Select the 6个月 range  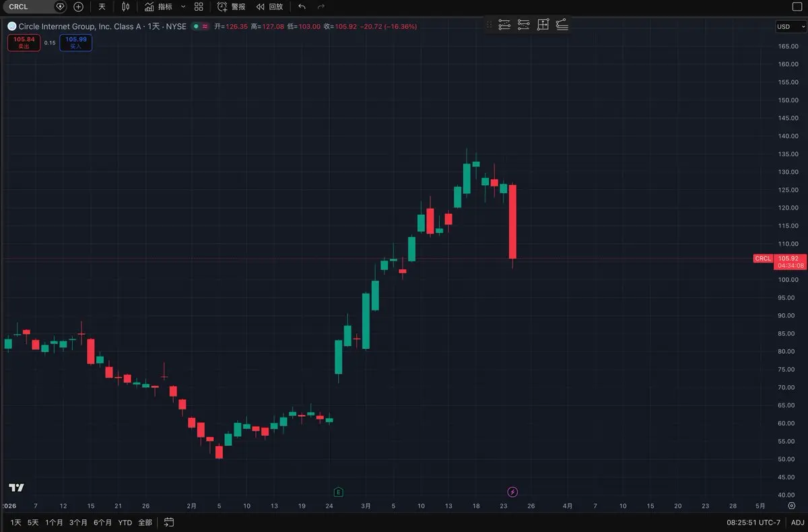pos(103,523)
